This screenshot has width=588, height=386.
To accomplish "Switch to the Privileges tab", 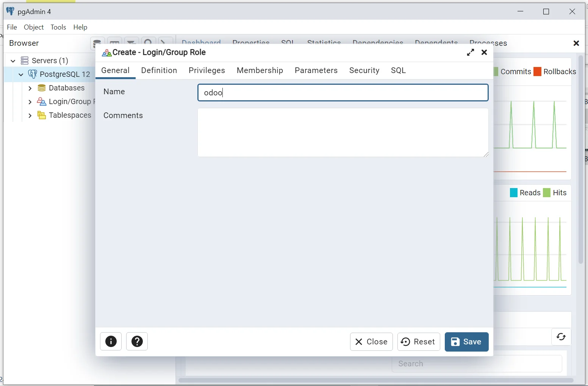I will 207,70.
